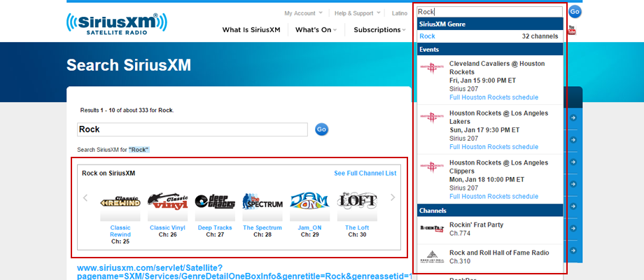Open the Deep Tracks text link
Screen dimensions: 644x280
click(215, 227)
